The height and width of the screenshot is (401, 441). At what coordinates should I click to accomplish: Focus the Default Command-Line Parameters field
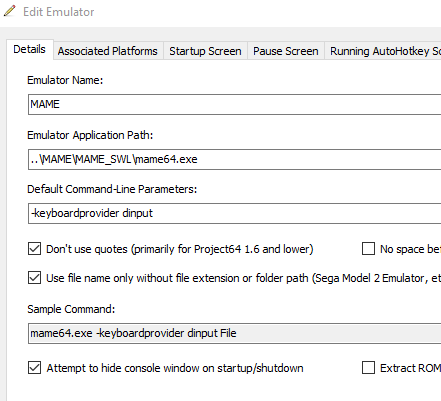tap(235, 213)
